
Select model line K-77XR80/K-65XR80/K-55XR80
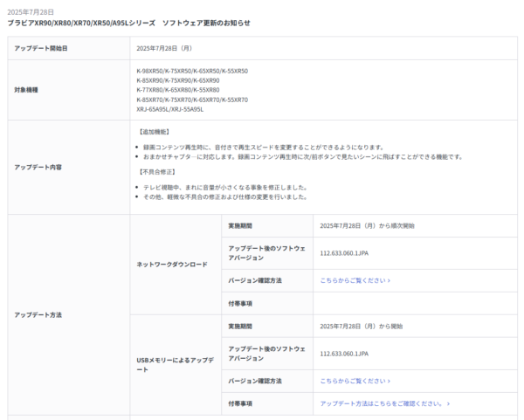[x=178, y=90]
